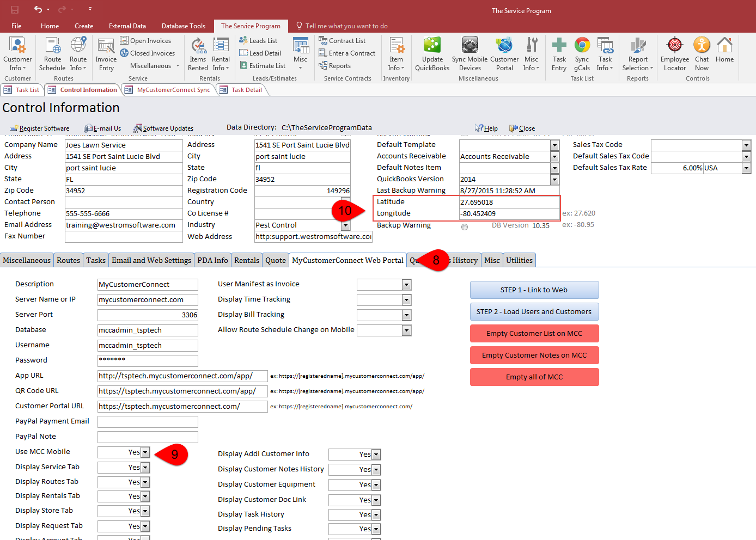
Task: Expand the Sales Tax Code dropdown
Action: tap(746, 145)
